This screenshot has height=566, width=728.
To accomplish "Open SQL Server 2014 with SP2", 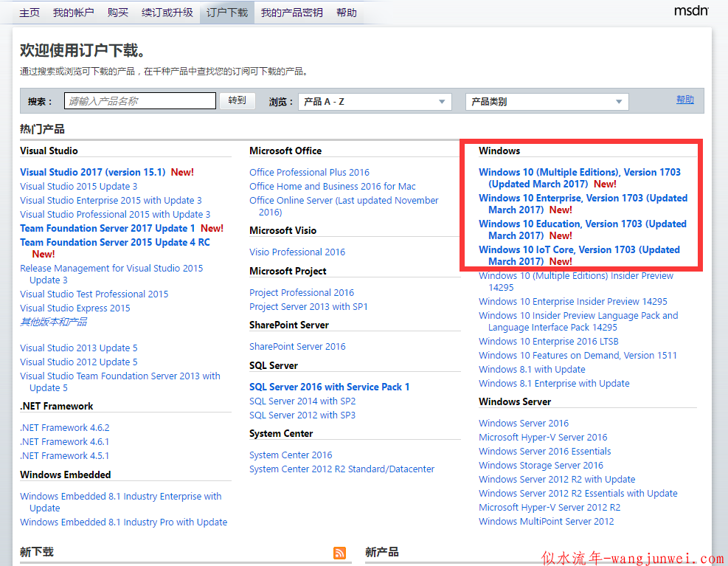I will coord(302,401).
